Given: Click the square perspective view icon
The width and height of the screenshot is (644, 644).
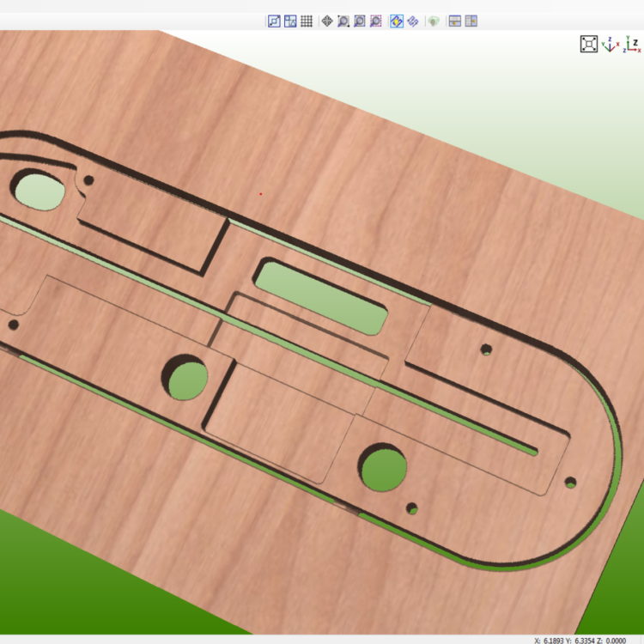Looking at the screenshot, I should pyautogui.click(x=588, y=44).
